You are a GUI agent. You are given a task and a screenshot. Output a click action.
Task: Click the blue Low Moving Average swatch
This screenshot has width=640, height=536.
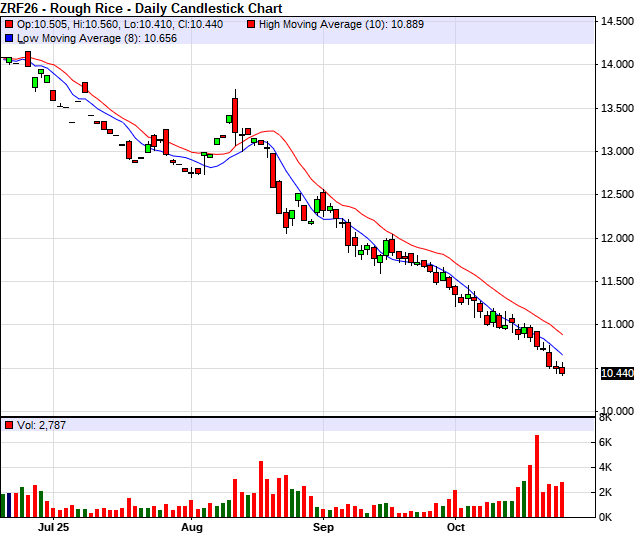click(9, 37)
